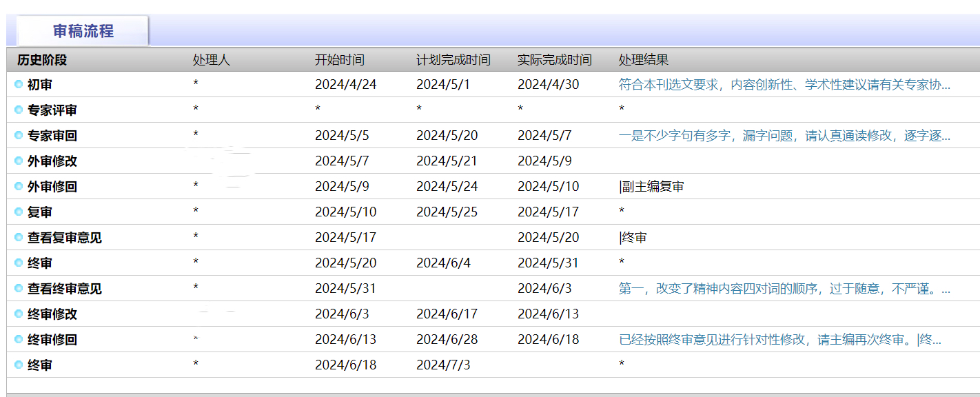Click the bullet icon beside 专家评审
Viewport: 980px width, 397px height.
point(19,110)
